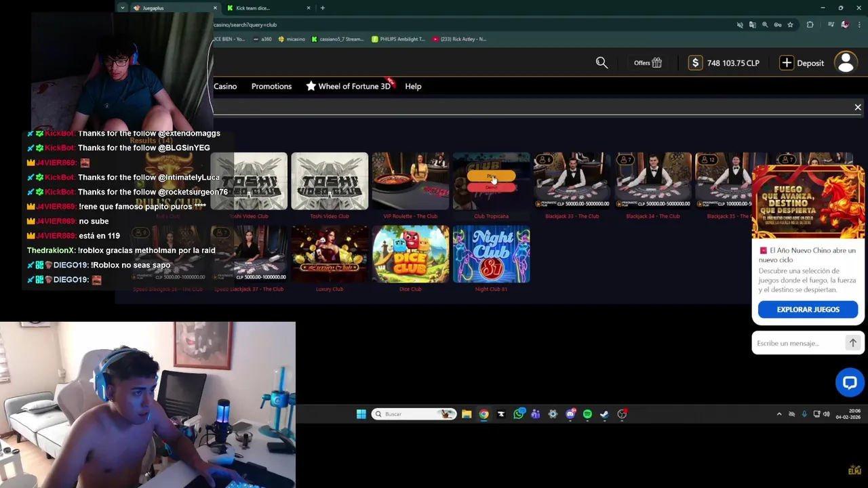Open the casino search magnifier icon

601,62
